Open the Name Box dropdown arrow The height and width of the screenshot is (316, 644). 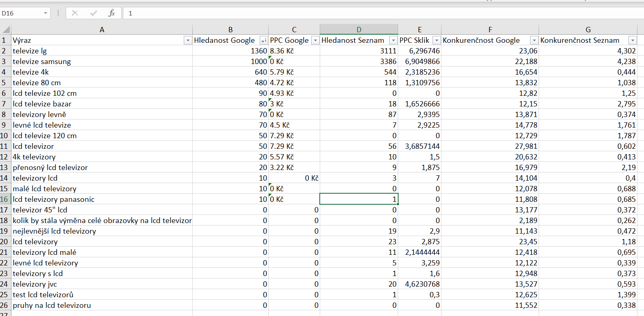tap(45, 13)
